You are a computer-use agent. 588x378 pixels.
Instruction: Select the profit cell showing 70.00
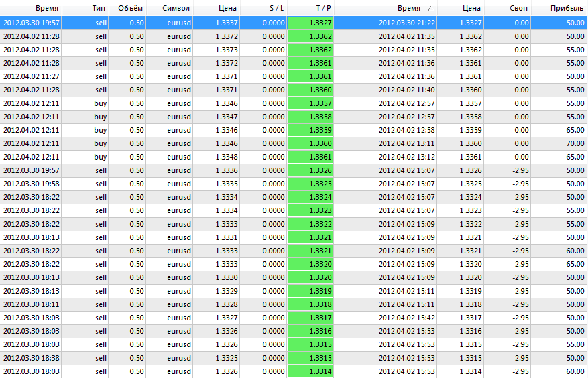point(559,143)
